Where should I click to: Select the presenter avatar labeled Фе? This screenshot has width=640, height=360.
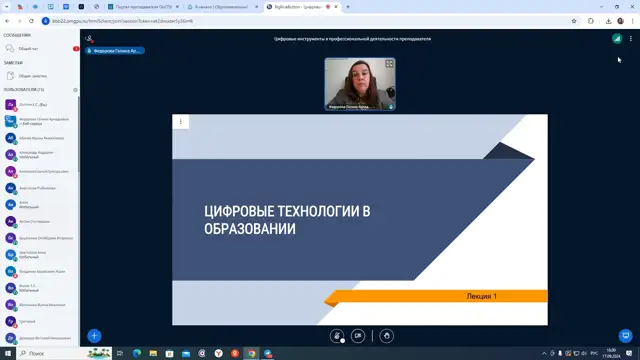click(11, 121)
